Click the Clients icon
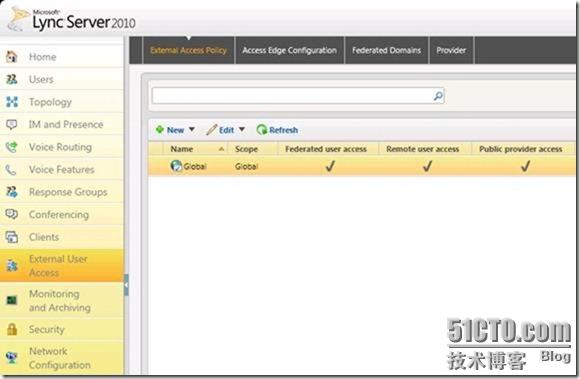Image resolution: width=580 pixels, height=379 pixels. 12,237
